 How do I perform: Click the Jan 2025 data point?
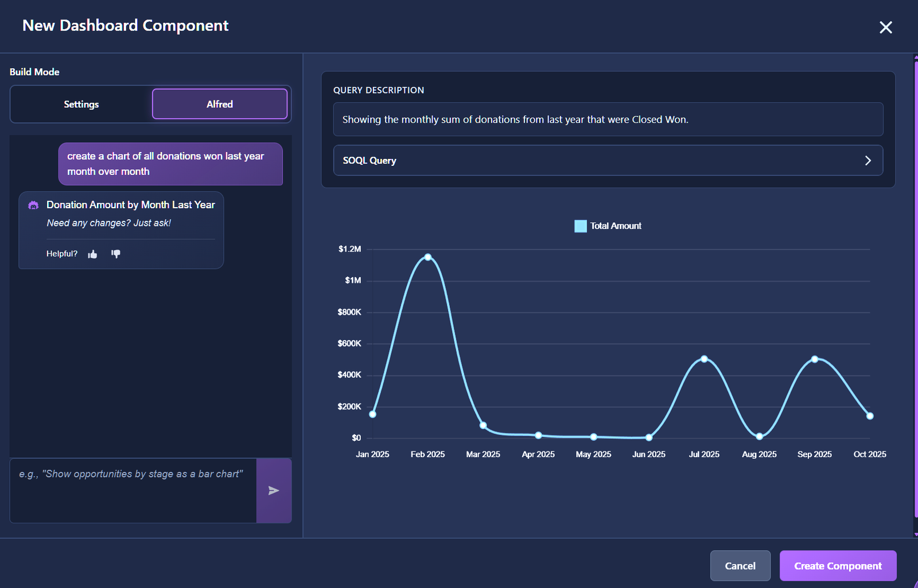coord(373,414)
